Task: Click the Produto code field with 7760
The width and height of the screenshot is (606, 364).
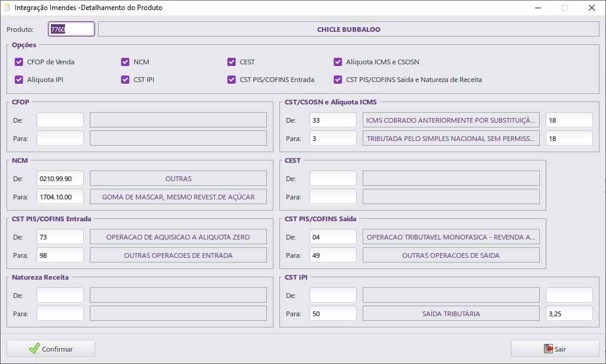Action: [71, 29]
